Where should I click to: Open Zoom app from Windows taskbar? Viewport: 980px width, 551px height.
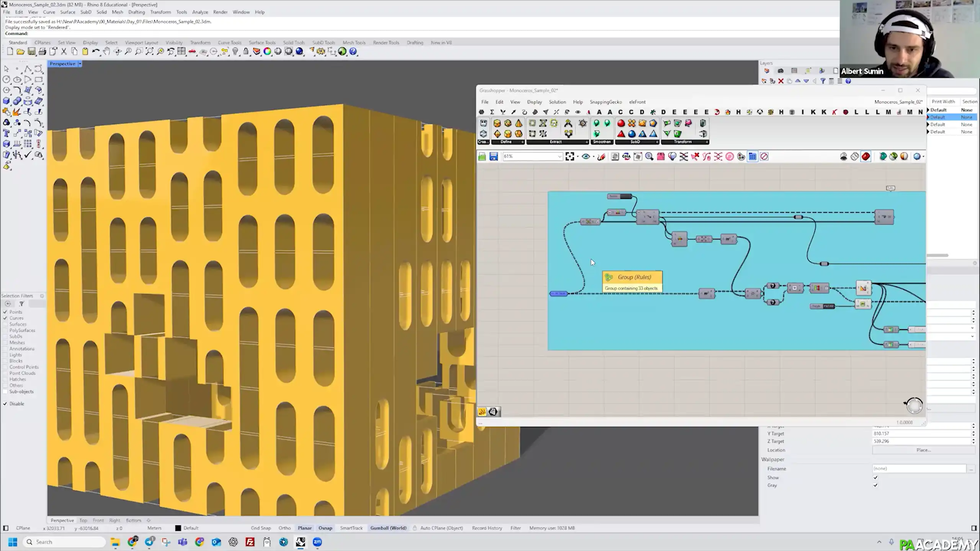[317, 542]
